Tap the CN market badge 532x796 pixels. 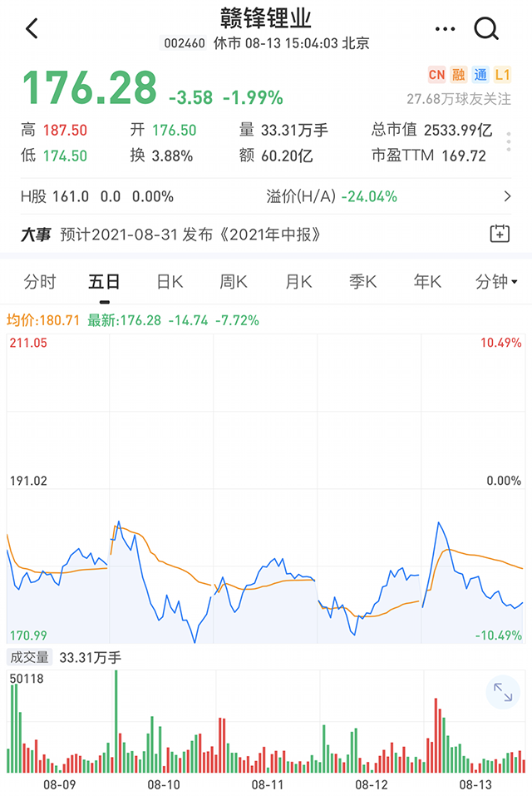(436, 75)
